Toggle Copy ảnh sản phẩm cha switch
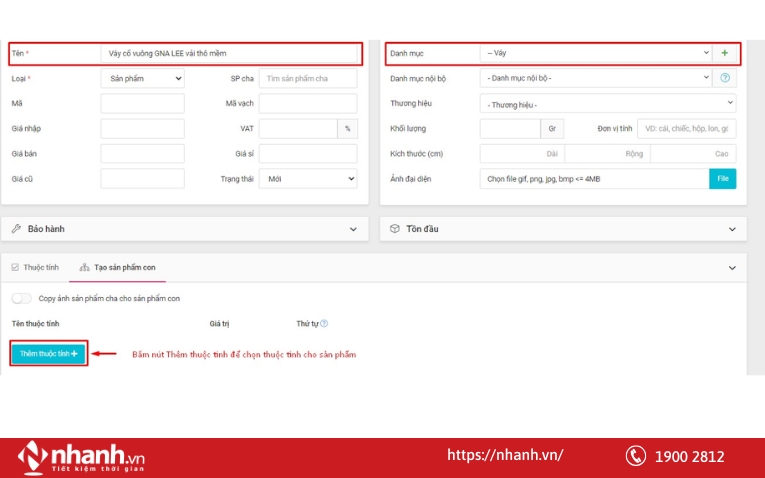The width and height of the screenshot is (765, 478). click(22, 298)
